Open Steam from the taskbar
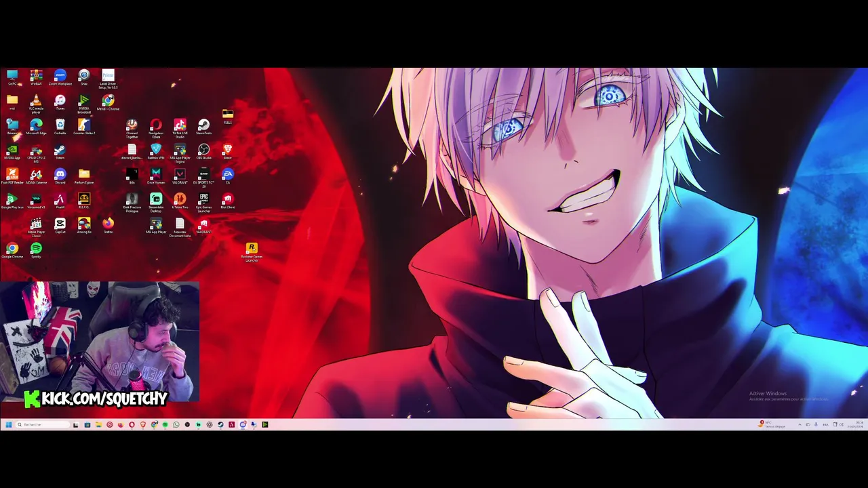The height and width of the screenshot is (488, 868). point(220,425)
